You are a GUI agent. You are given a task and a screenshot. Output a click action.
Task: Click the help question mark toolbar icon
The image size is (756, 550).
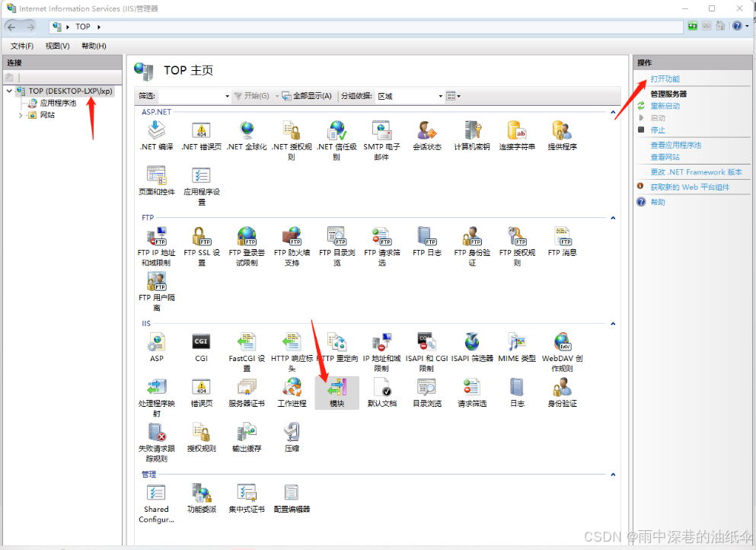click(737, 26)
